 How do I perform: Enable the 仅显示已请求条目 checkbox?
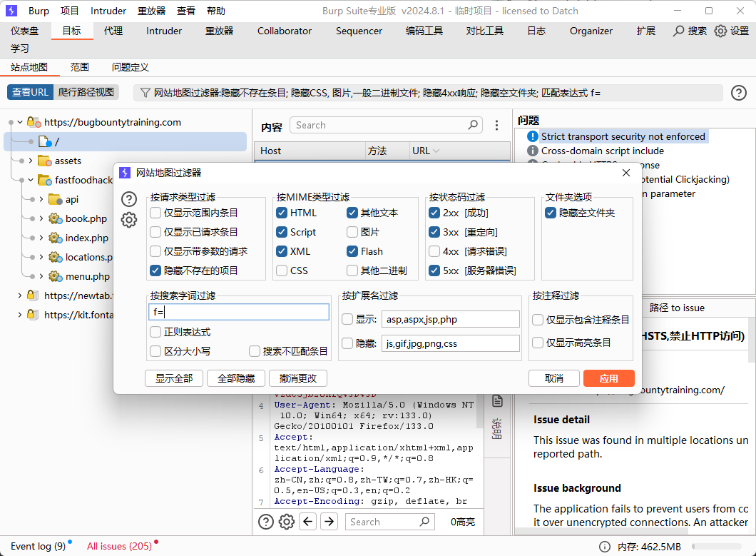(x=155, y=232)
